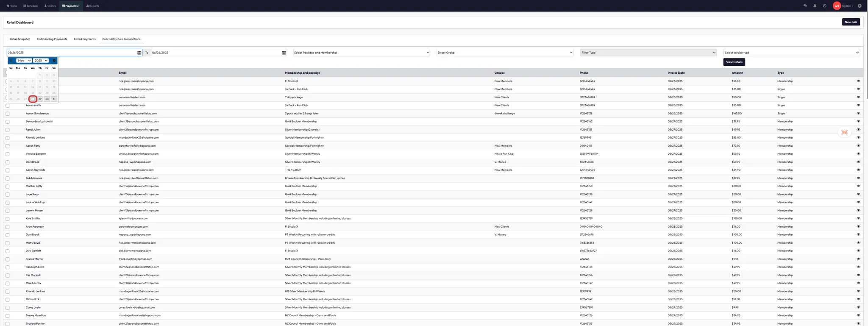Go to next month in date picker
The image size is (868, 326).
tap(54, 61)
